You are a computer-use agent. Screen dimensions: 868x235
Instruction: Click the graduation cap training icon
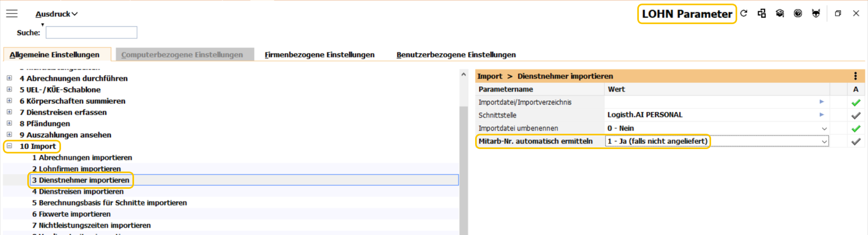click(x=780, y=13)
